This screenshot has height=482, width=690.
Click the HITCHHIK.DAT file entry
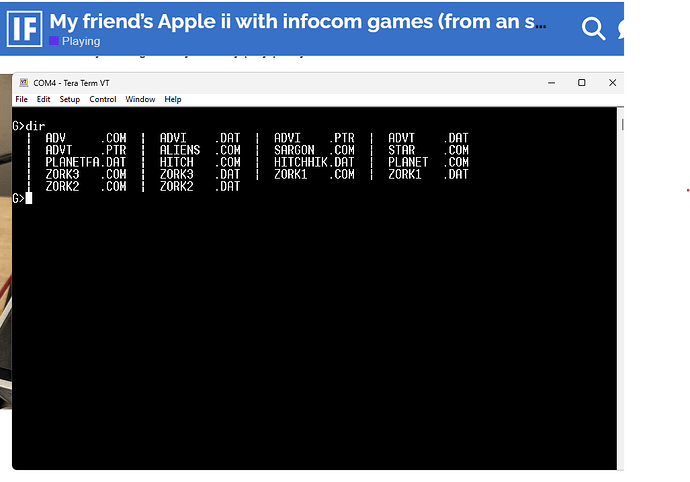(314, 162)
